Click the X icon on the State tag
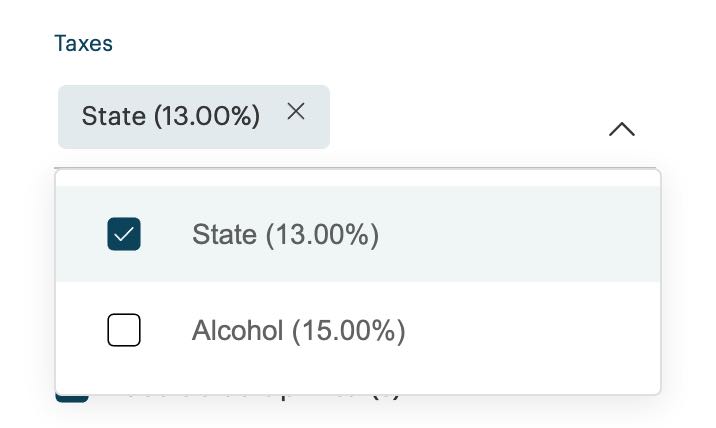 click(296, 112)
